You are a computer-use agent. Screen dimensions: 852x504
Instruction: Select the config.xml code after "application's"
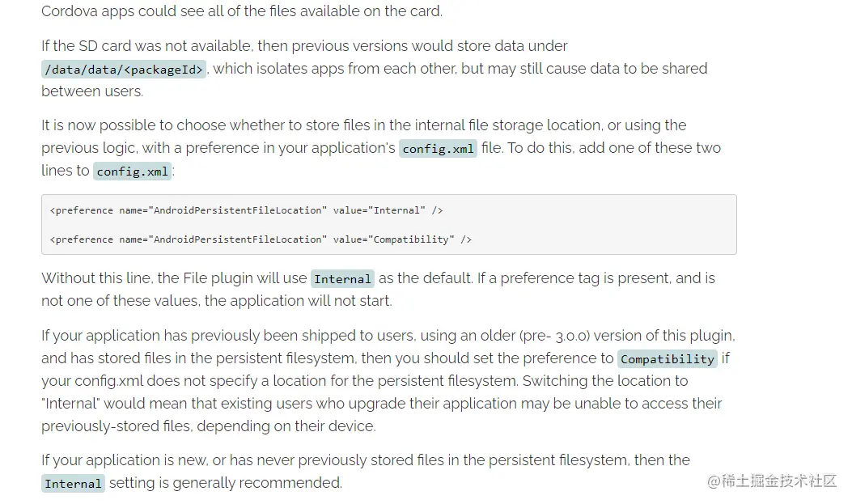438,148
